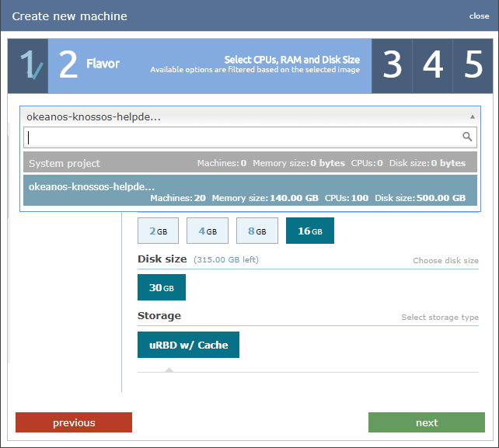Click the magnifier icon in project search
This screenshot has width=499, height=448.
pos(467,137)
